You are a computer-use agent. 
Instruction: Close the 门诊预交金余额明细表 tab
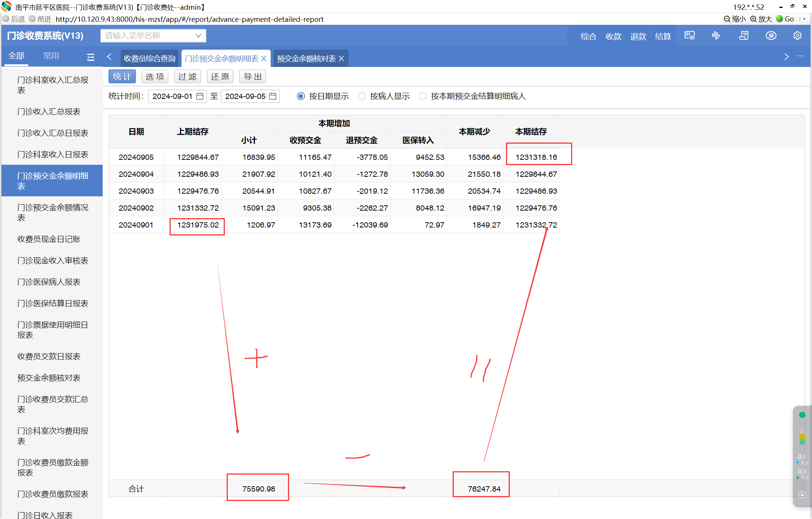[x=264, y=59]
